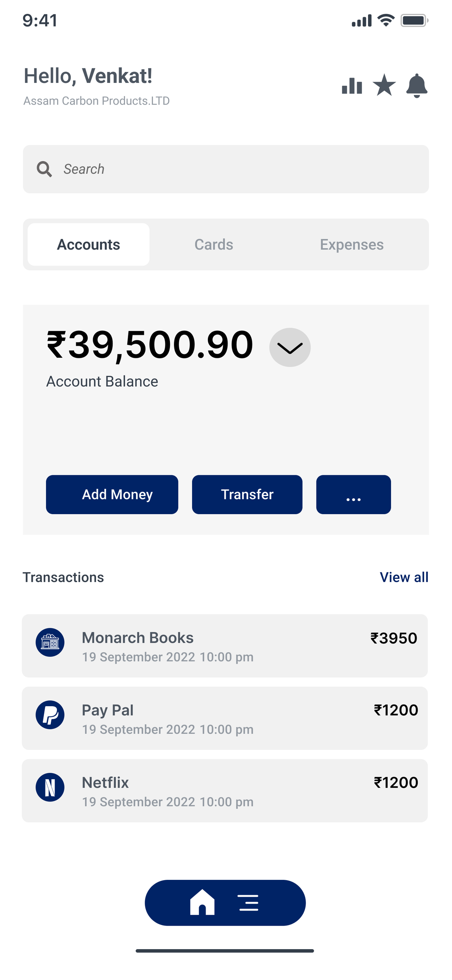
Task: Open the Monarch Books ₹3950 transaction
Action: [x=225, y=646]
